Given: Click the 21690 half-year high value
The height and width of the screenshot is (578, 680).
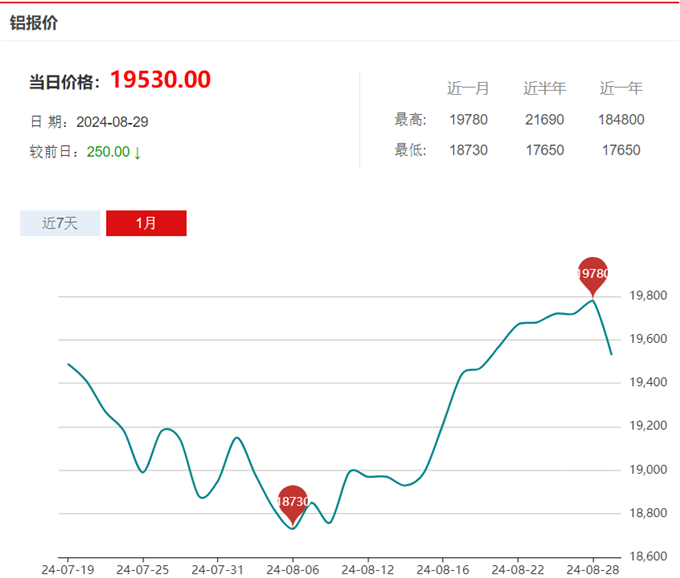Looking at the screenshot, I should click(x=545, y=120).
